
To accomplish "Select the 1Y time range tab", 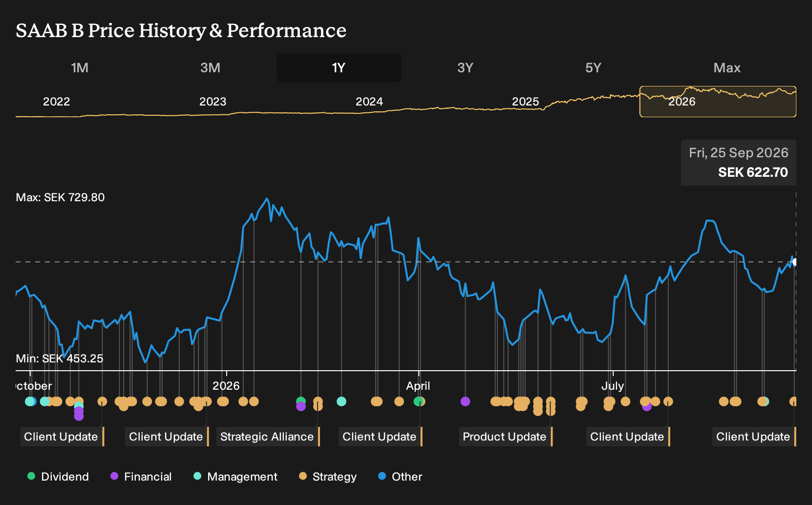I will [x=339, y=67].
